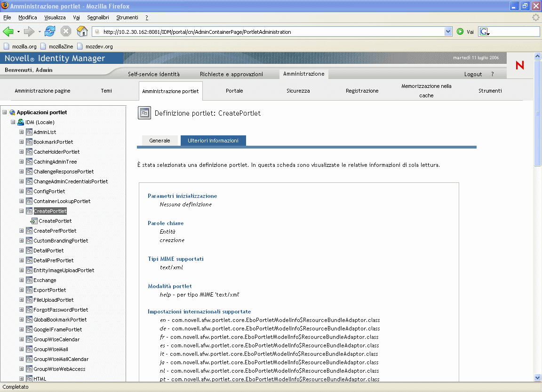Click the help question mark link

493,74
